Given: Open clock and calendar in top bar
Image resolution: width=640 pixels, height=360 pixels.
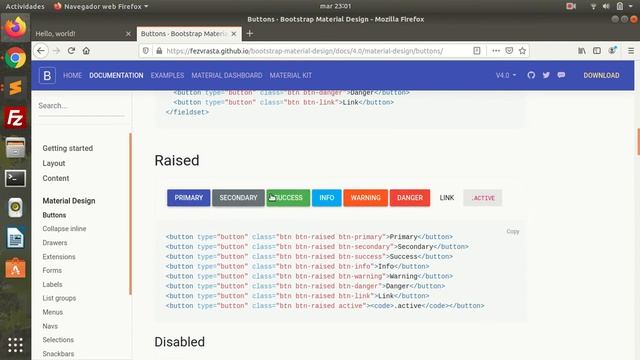Looking at the screenshot, I should click(x=335, y=6).
